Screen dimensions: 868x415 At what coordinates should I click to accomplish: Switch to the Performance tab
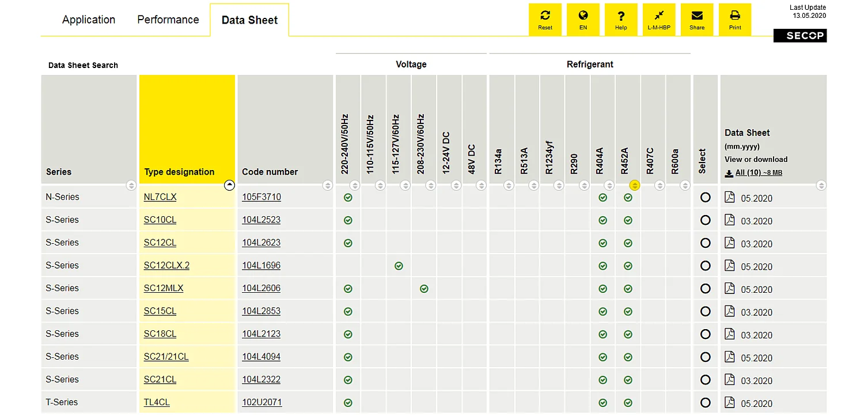pos(168,19)
